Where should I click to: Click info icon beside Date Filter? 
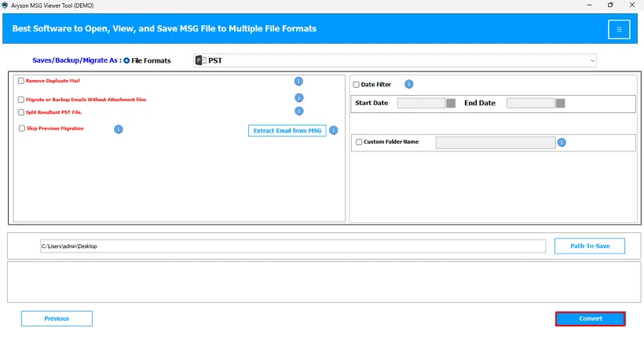(408, 84)
